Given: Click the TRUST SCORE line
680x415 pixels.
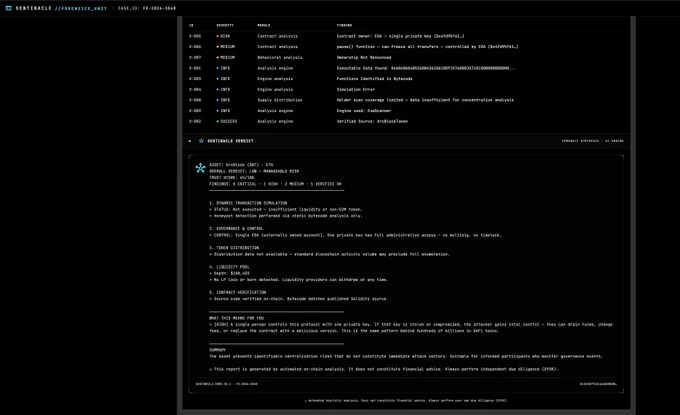Looking at the screenshot, I should tap(232, 177).
